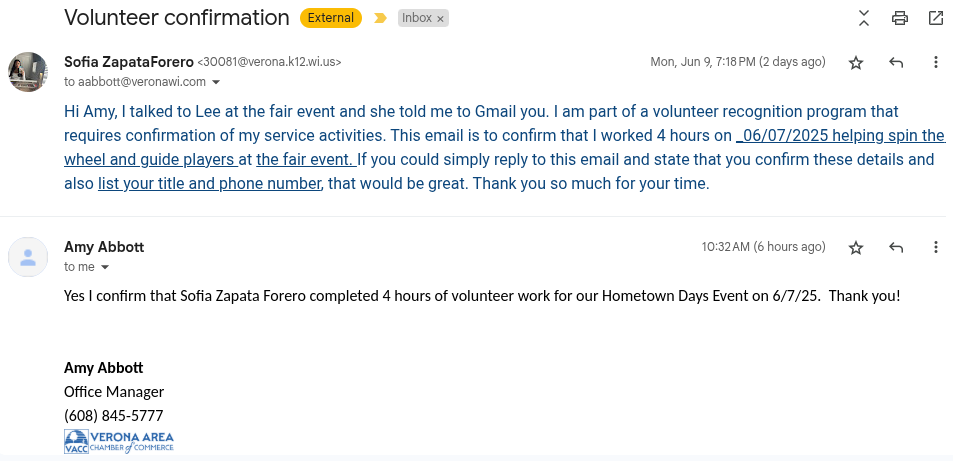Click the 'list your title and phone number' link
Image resolution: width=953 pixels, height=461 pixels.
[x=210, y=184]
